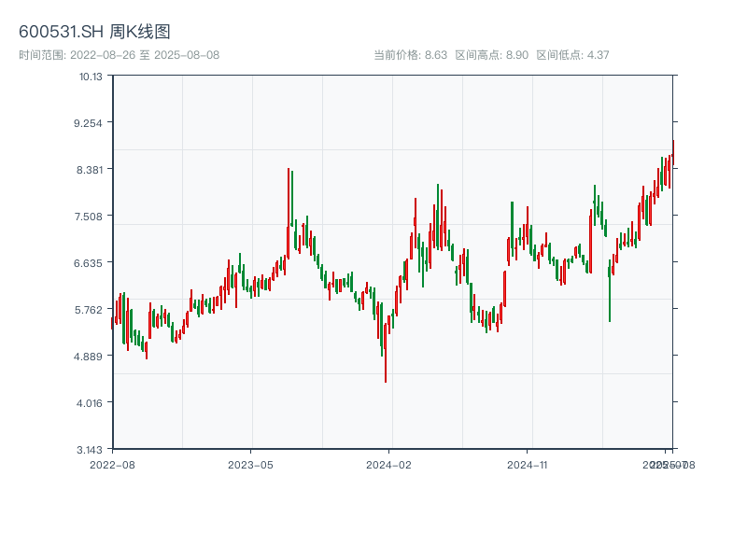The height and width of the screenshot is (560, 747).
Task: Click the 9.254 price axis label
Action: [x=91, y=122]
